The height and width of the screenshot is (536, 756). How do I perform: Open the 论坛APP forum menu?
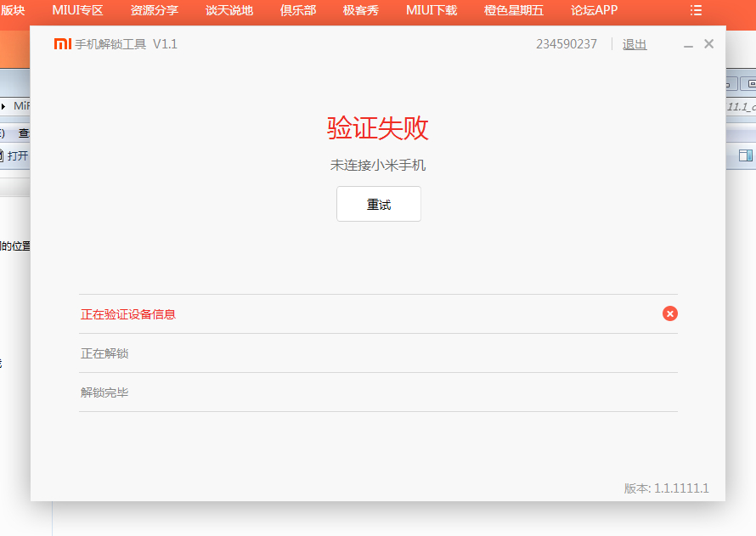point(594,10)
